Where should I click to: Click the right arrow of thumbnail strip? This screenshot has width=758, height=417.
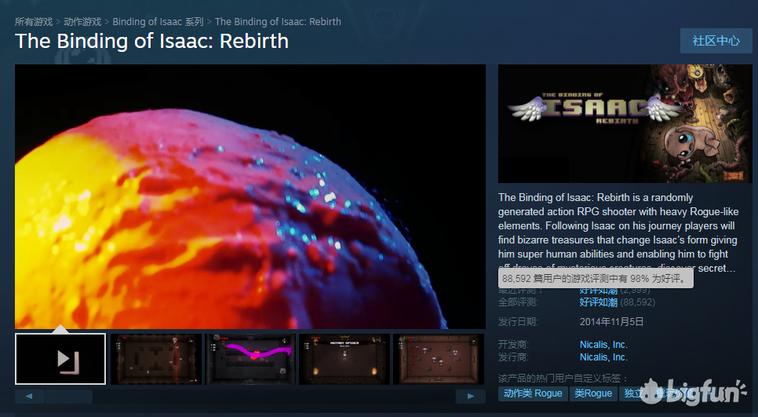[470, 396]
